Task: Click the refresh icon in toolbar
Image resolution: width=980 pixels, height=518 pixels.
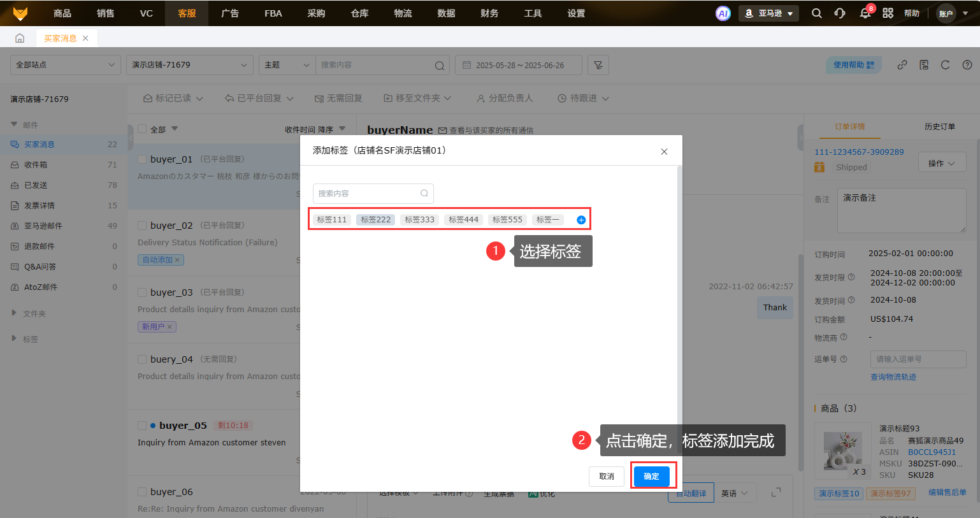Action: [x=945, y=65]
